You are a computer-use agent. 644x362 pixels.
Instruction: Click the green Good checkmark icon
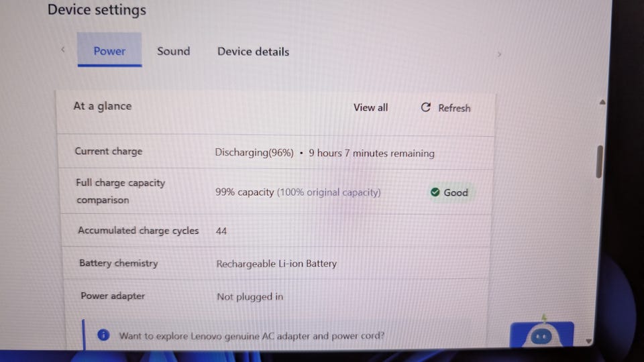click(435, 192)
